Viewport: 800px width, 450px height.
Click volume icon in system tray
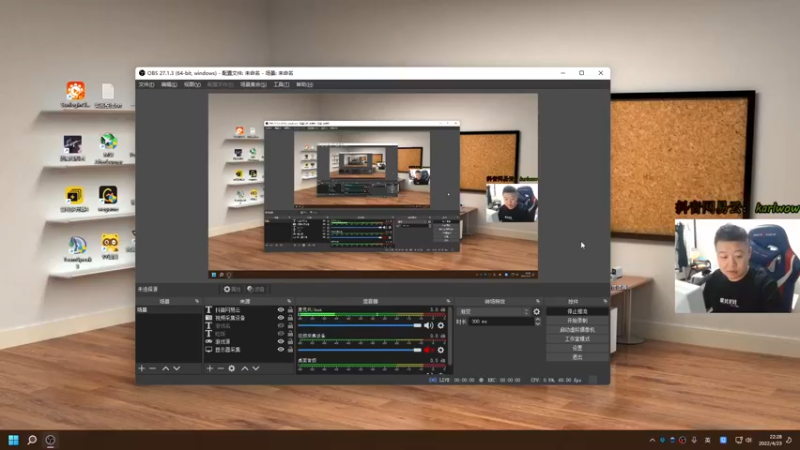(x=748, y=440)
